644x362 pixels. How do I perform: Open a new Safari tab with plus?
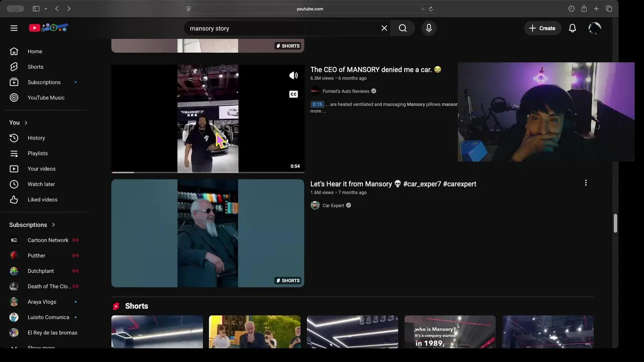coord(596,9)
